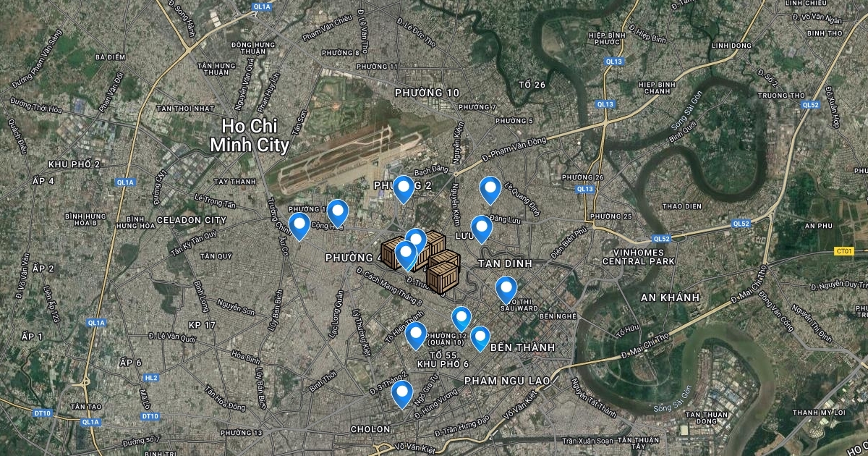Click the Pham Ngu Lao label
Viewport: 868px width, 456px height.
[x=507, y=380]
